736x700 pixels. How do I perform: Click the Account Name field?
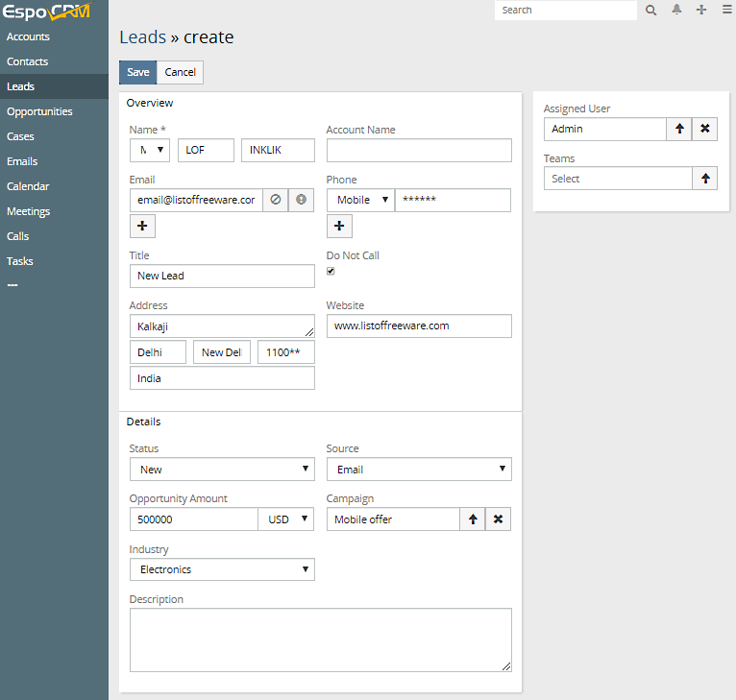point(419,150)
